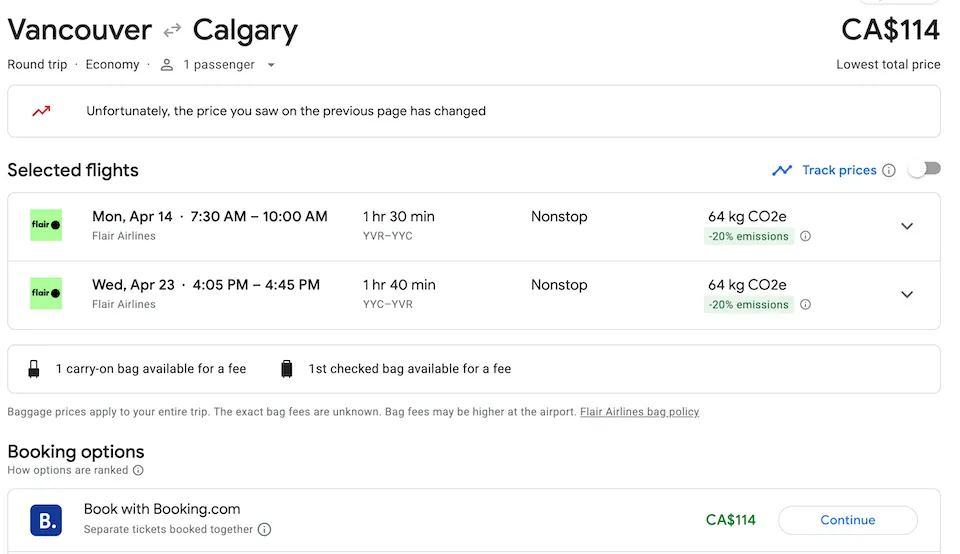Click the Track prices label link
Viewport: 960px width, 554px height.
pyautogui.click(x=839, y=170)
